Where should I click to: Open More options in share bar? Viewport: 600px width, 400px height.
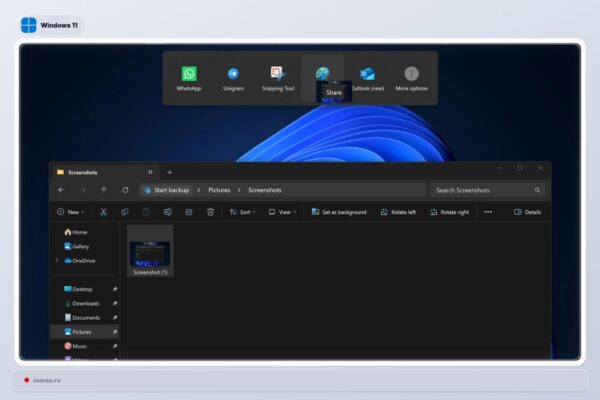[411, 78]
